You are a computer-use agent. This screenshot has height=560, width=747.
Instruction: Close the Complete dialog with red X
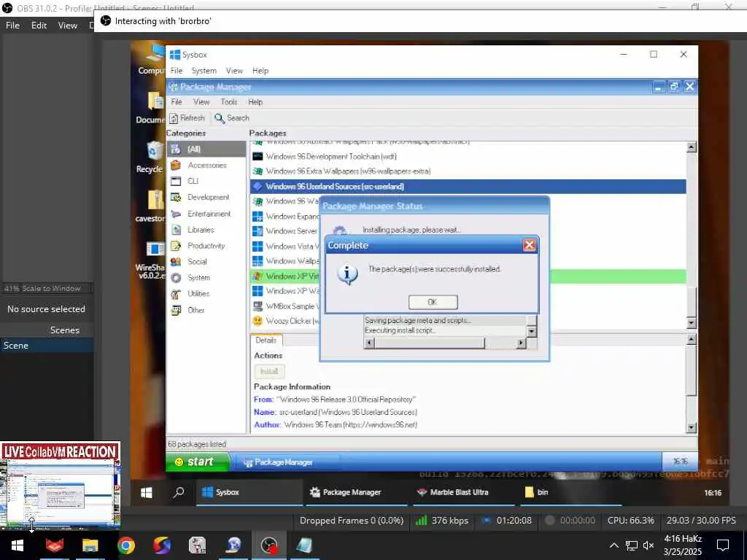[529, 245]
